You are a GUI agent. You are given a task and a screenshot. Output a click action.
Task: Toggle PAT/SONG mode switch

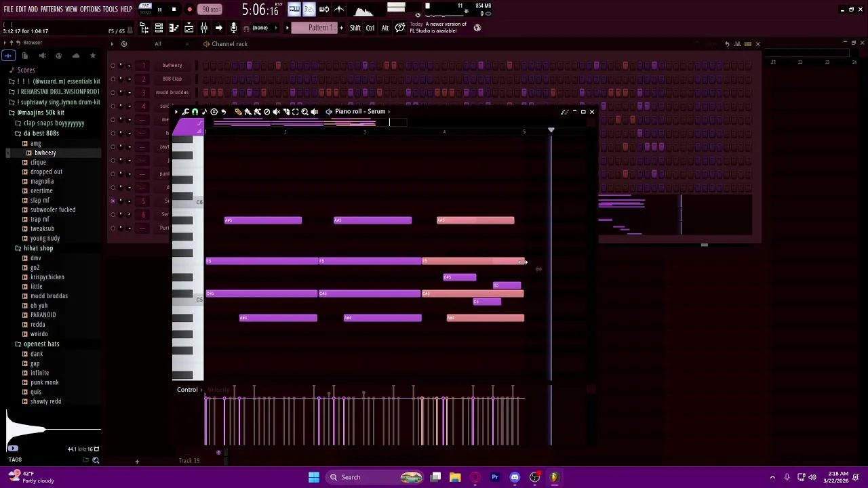click(145, 9)
